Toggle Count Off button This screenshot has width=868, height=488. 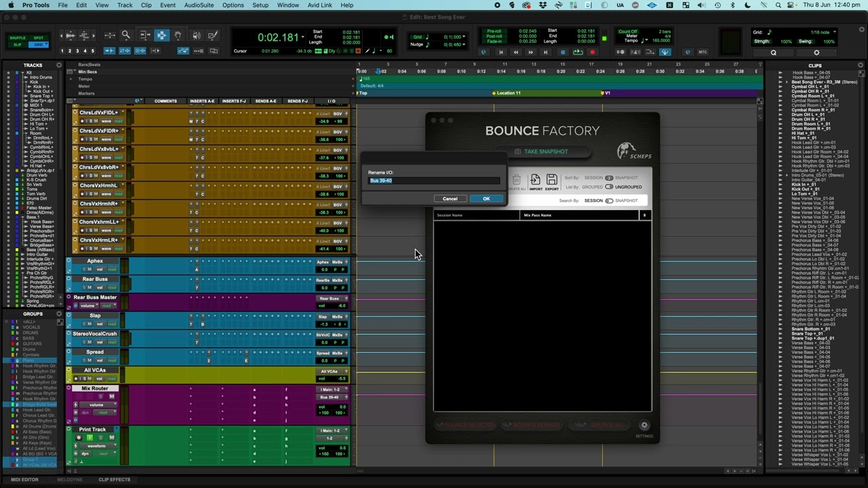[x=628, y=31]
